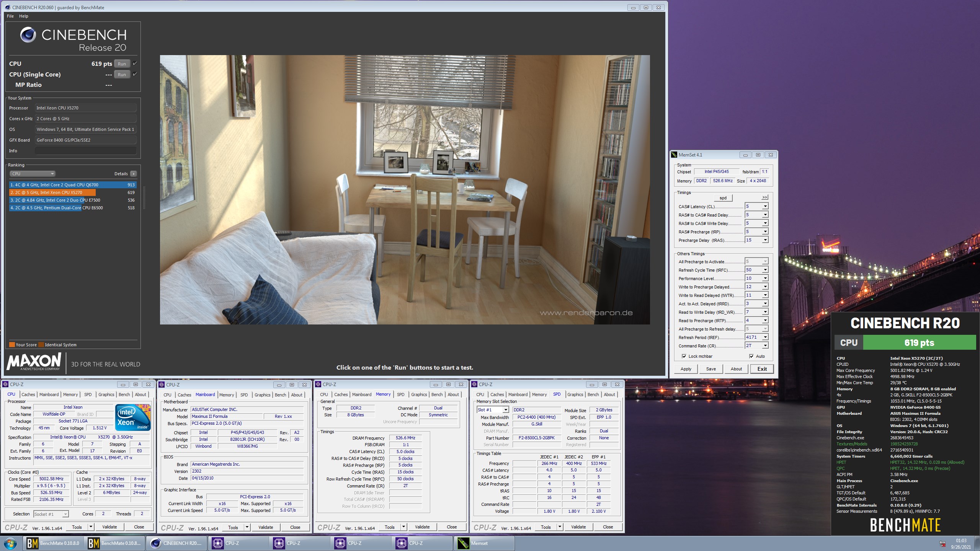980x551 pixels.
Task: Click MemSet 4.1 title bar icon
Action: click(674, 155)
